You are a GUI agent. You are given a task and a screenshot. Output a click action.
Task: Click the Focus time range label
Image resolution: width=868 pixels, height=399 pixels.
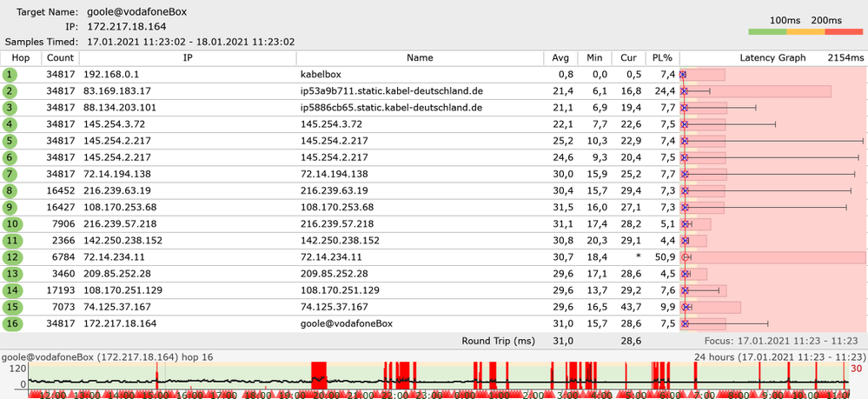pyautogui.click(x=782, y=342)
